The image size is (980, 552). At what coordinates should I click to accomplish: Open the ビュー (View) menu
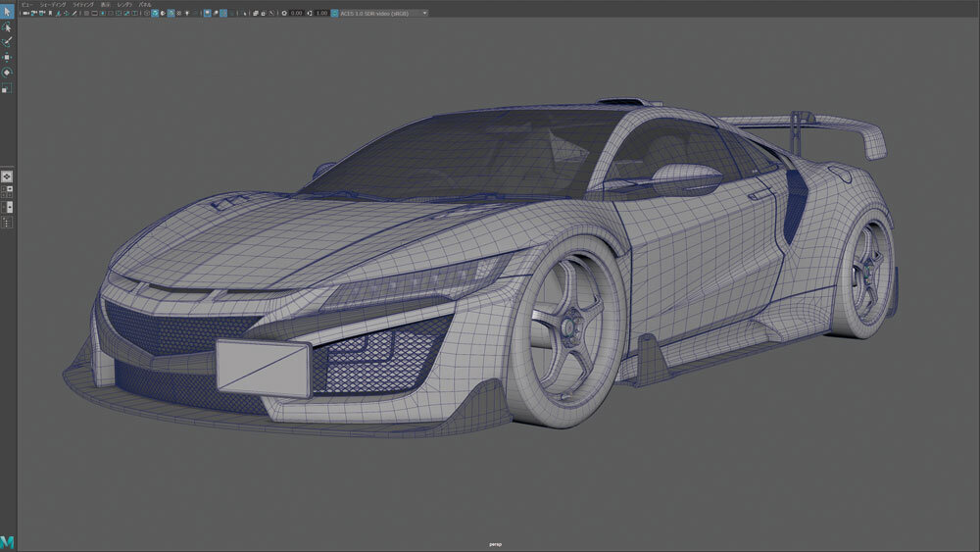click(x=26, y=5)
